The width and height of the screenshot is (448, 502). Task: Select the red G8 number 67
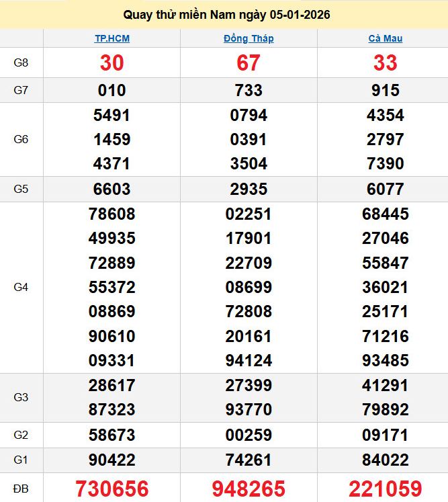coord(249,63)
